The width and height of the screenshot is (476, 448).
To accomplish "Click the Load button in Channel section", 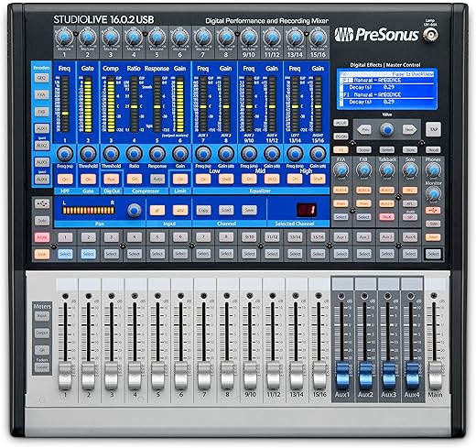I will [226, 210].
